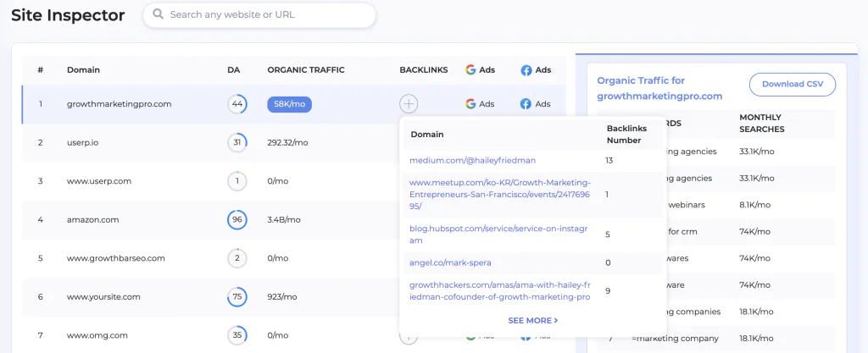
Task: Click DA score circle 75 for www.yoursite.com
Action: tap(237, 296)
